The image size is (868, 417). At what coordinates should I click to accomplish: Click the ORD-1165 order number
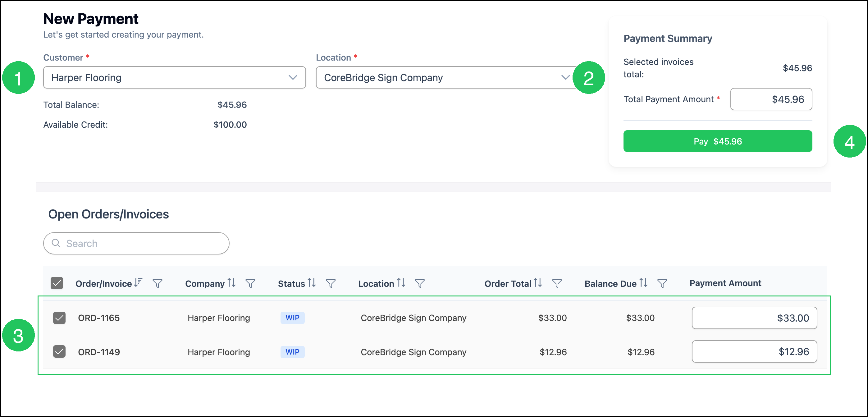point(99,318)
